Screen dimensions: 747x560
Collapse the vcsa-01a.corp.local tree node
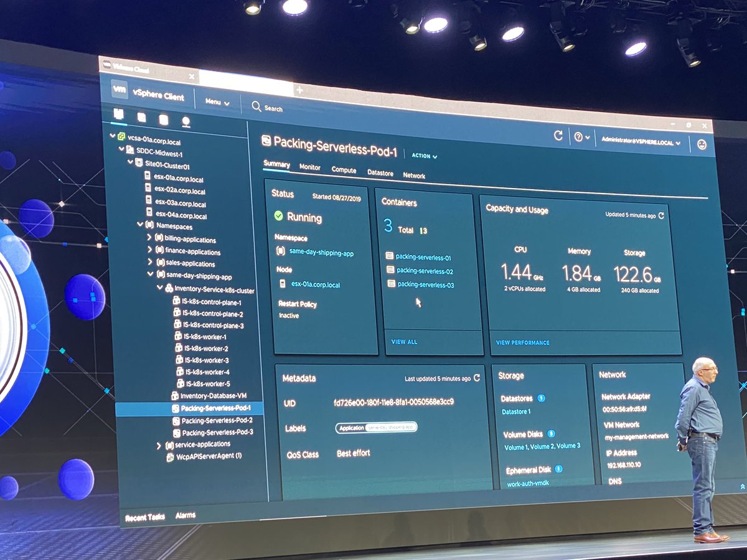pyautogui.click(x=112, y=135)
